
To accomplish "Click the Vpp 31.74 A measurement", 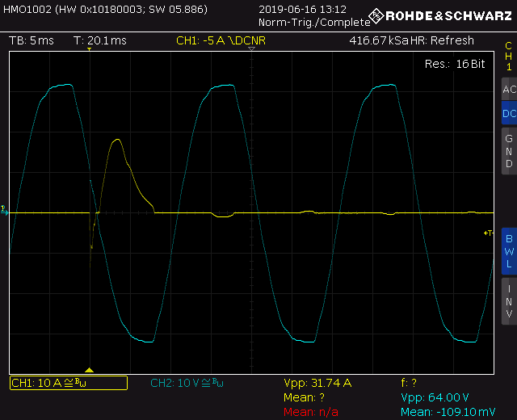I will click(317, 383).
